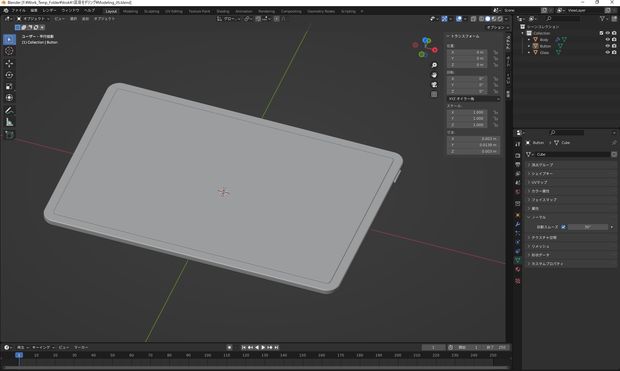Image resolution: width=620 pixels, height=371 pixels.
Task: Select the Select Box tool
Action: 9,40
